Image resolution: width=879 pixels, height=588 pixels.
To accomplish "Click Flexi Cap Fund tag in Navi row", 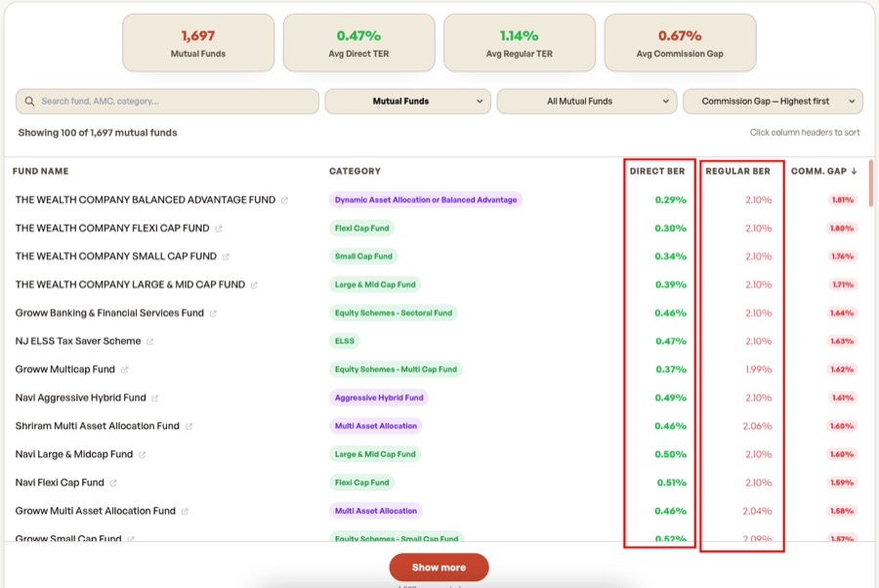I will [361, 483].
